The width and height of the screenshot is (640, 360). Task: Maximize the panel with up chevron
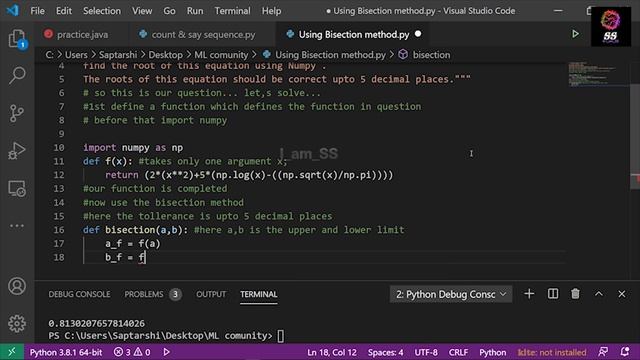pos(598,294)
